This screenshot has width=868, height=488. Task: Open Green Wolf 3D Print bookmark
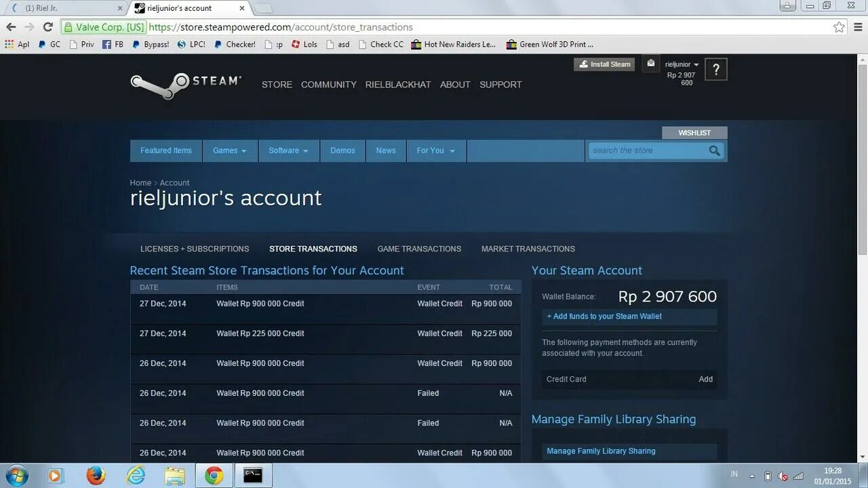tap(549, 44)
